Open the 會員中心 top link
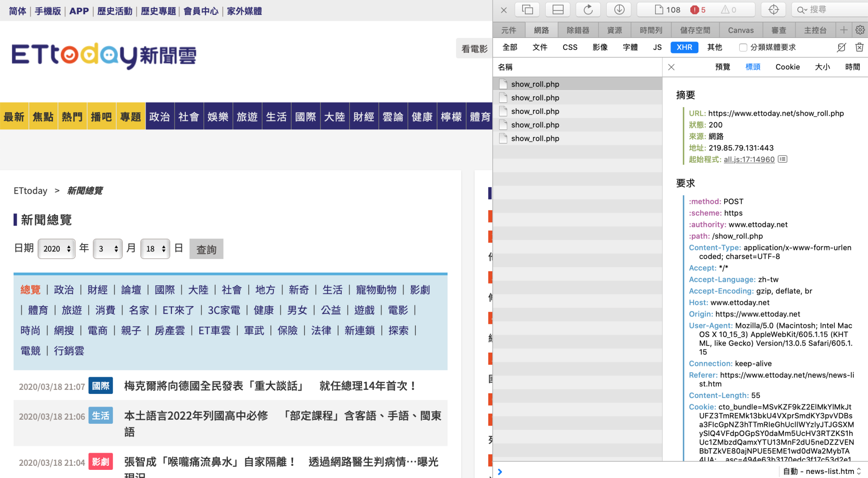Screen dimensions: 868x478 pos(201,11)
